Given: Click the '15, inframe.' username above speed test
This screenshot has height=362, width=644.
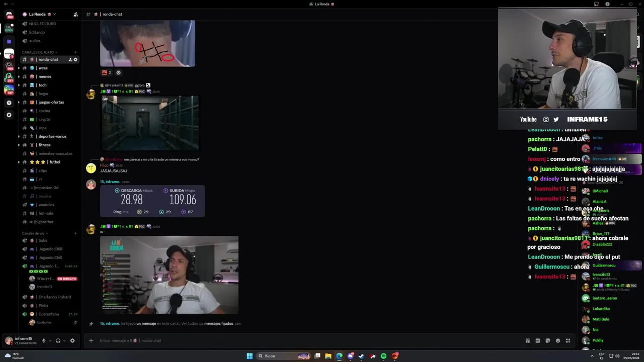Looking at the screenshot, I should coord(110,182).
